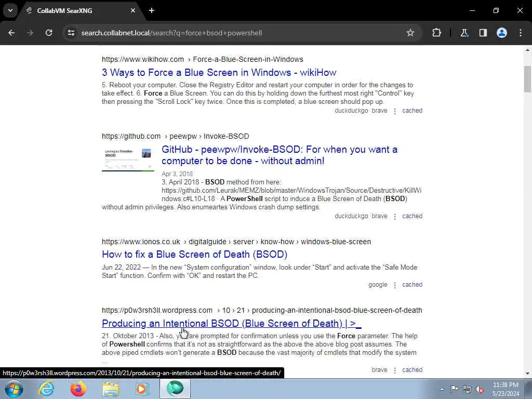Open Windows Explorer folder in taskbar
The image size is (532, 399).
[111, 389]
